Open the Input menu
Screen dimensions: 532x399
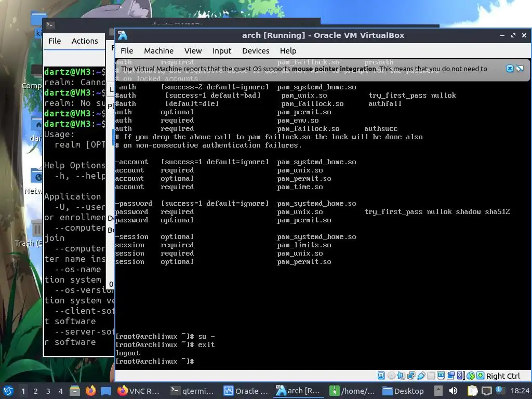pos(221,51)
